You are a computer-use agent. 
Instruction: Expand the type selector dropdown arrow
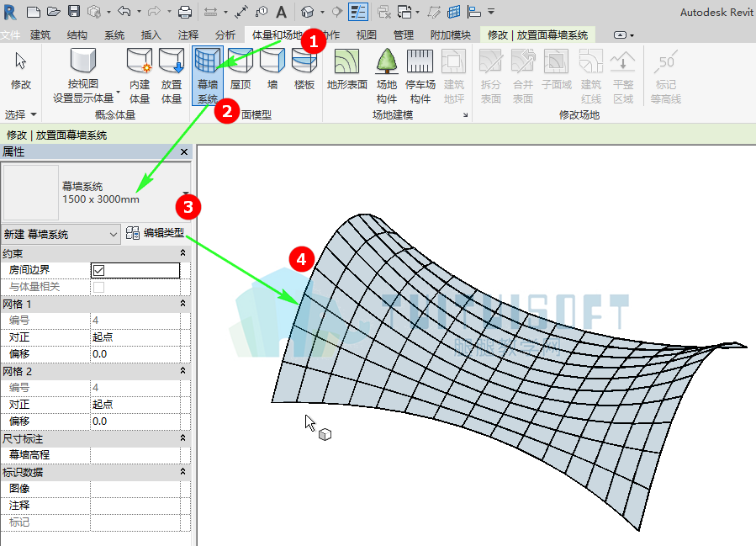point(186,193)
